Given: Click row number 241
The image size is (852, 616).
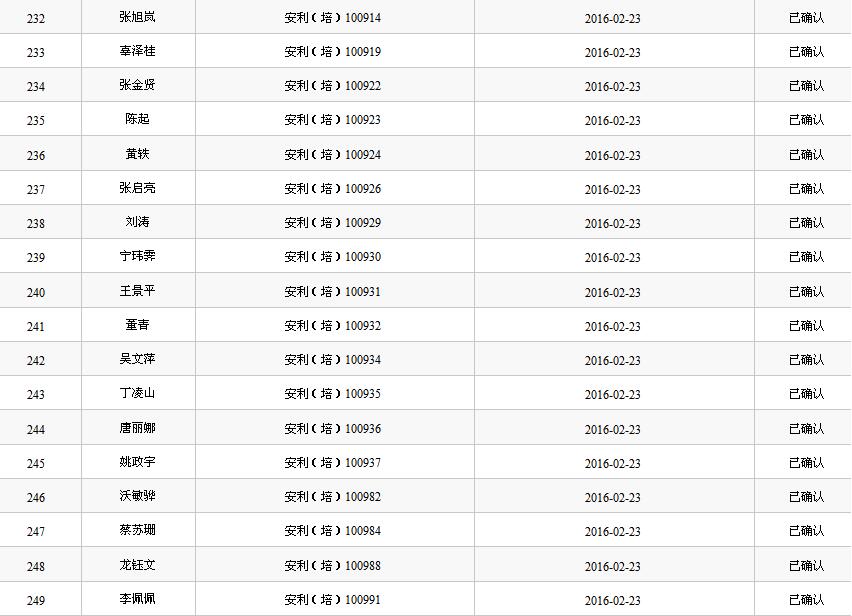Looking at the screenshot, I should point(36,327).
